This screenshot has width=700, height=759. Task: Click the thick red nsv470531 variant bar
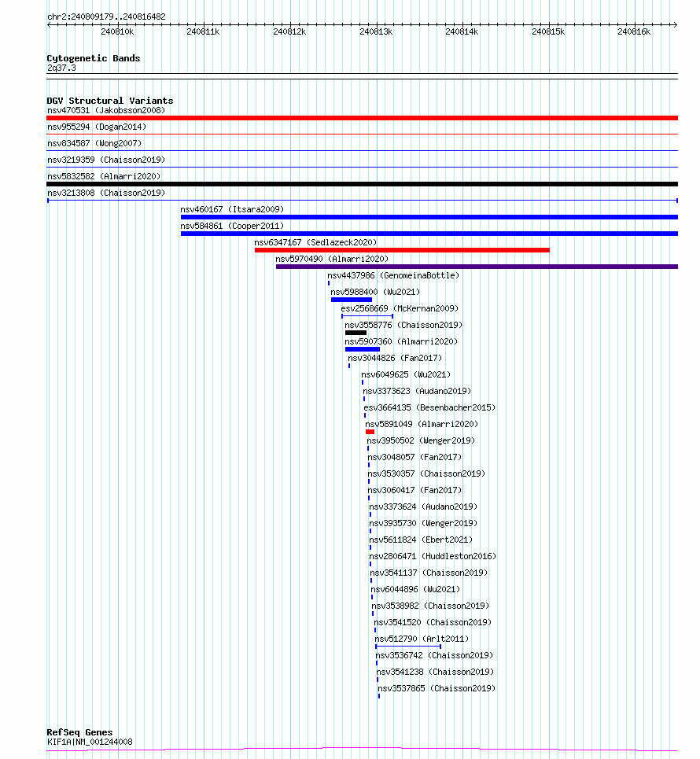[x=362, y=118]
